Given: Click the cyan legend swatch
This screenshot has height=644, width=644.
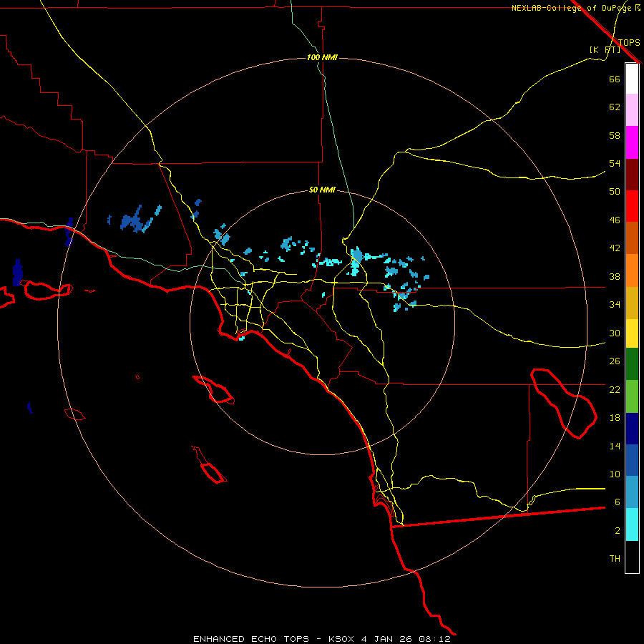Looking at the screenshot, I should pos(632,525).
